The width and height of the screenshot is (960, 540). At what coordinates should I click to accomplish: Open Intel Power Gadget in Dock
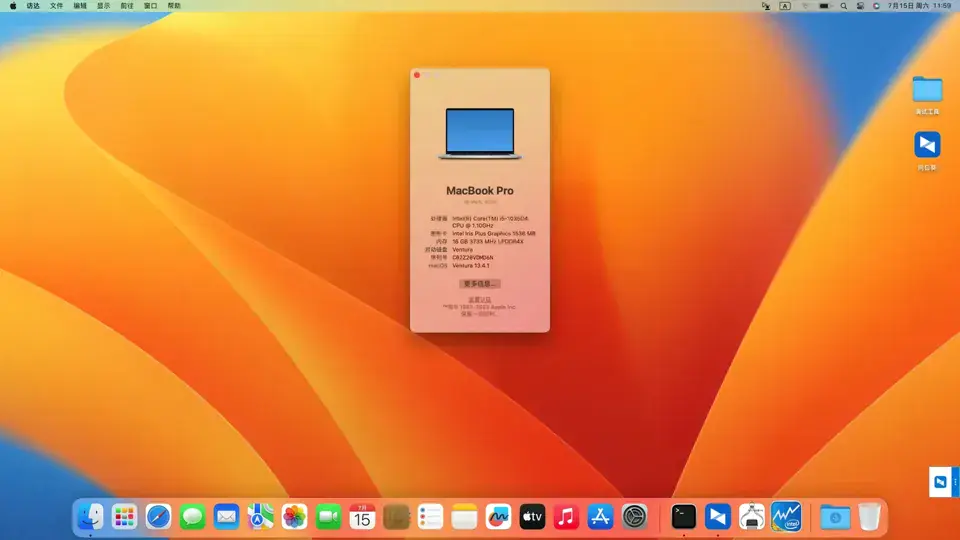click(x=786, y=517)
